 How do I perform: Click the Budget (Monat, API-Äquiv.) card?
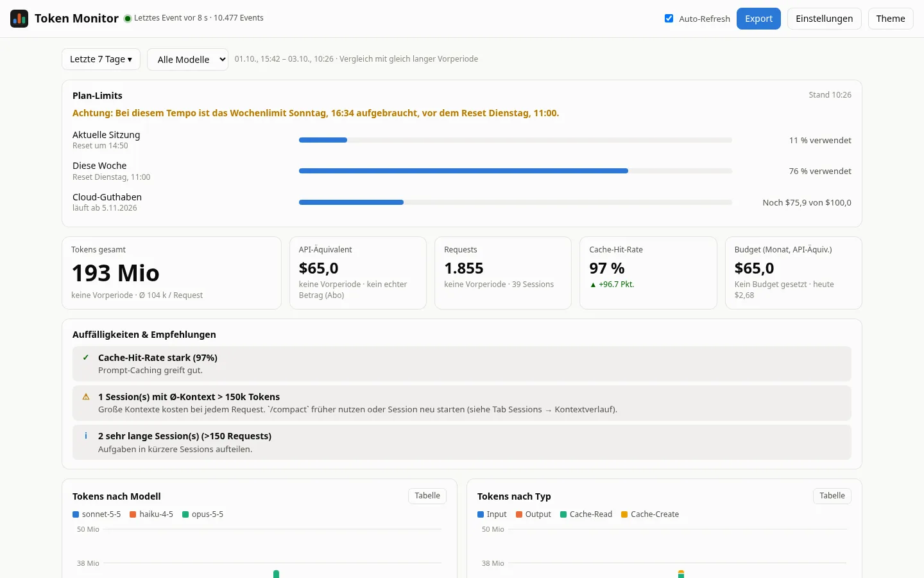793,273
